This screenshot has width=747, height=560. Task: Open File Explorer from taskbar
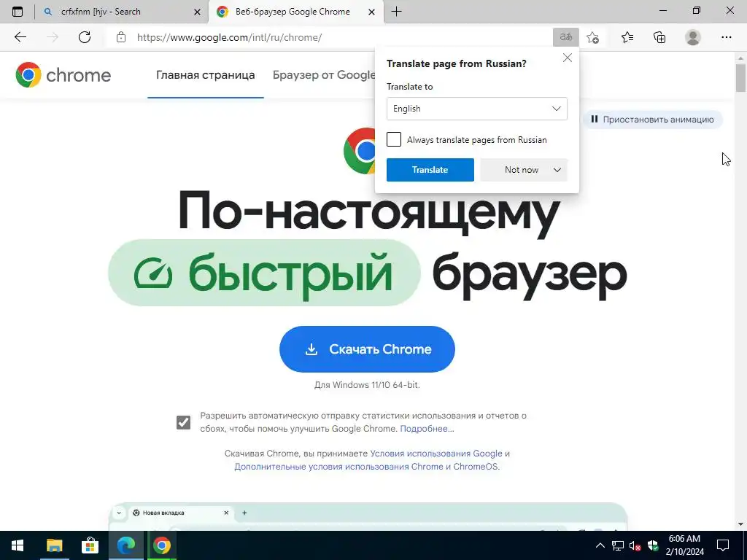click(x=54, y=545)
